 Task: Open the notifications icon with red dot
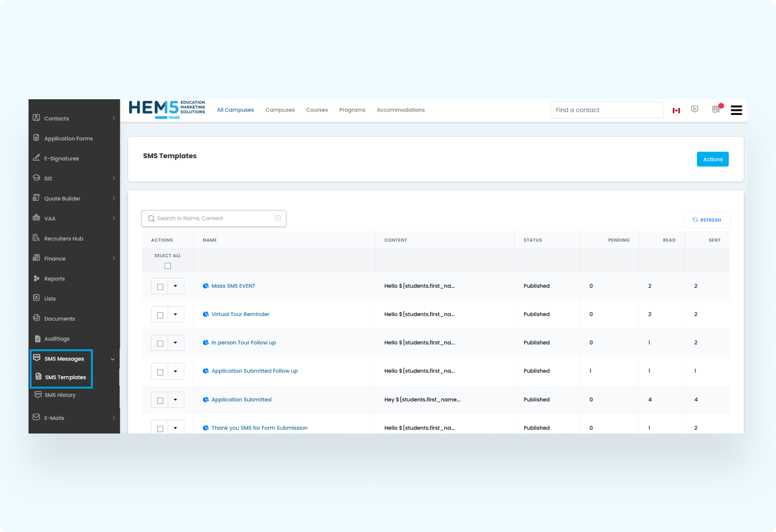[716, 109]
